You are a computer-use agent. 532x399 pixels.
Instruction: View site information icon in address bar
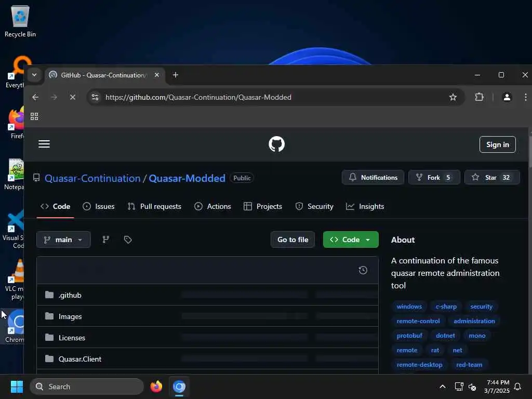click(x=95, y=97)
